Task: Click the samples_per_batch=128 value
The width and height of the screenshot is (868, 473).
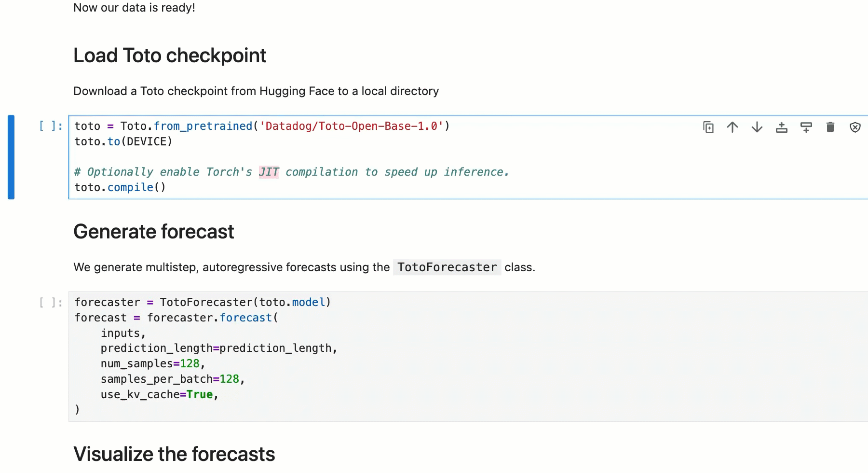Action: click(172, 379)
